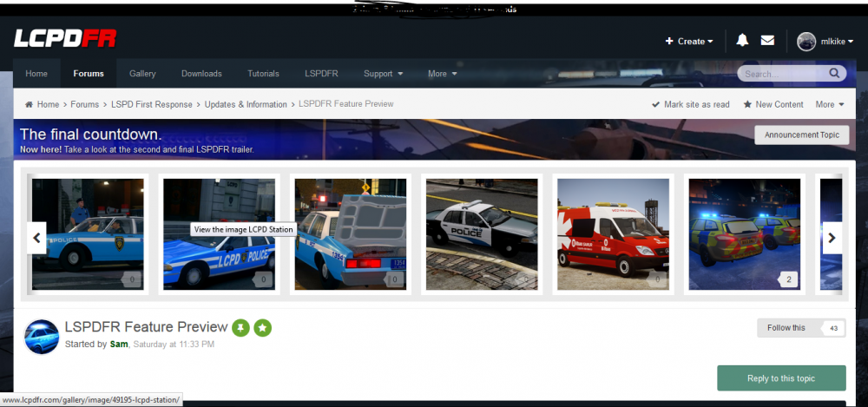Open the black and white police cruiser thumbnail
868x407 pixels.
coord(482,234)
